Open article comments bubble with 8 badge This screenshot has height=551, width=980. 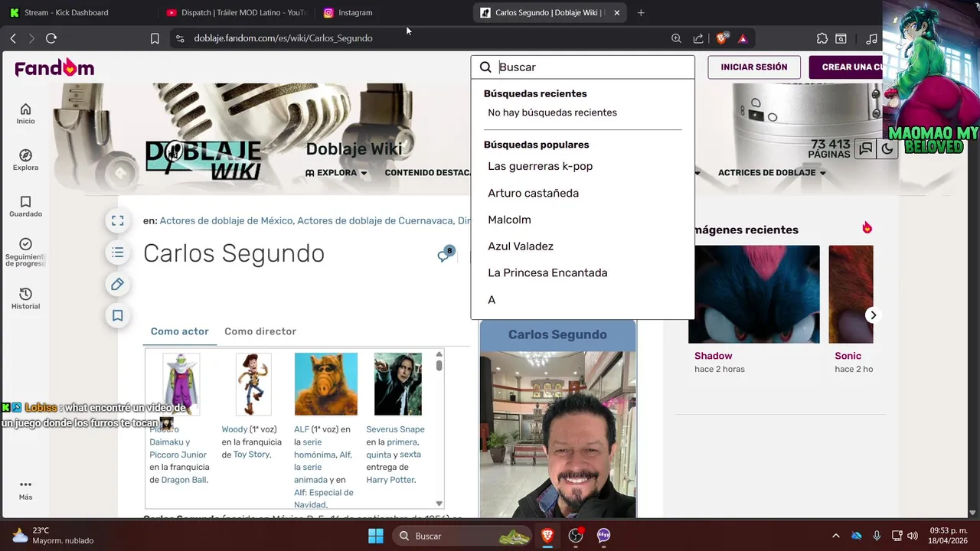(x=445, y=254)
